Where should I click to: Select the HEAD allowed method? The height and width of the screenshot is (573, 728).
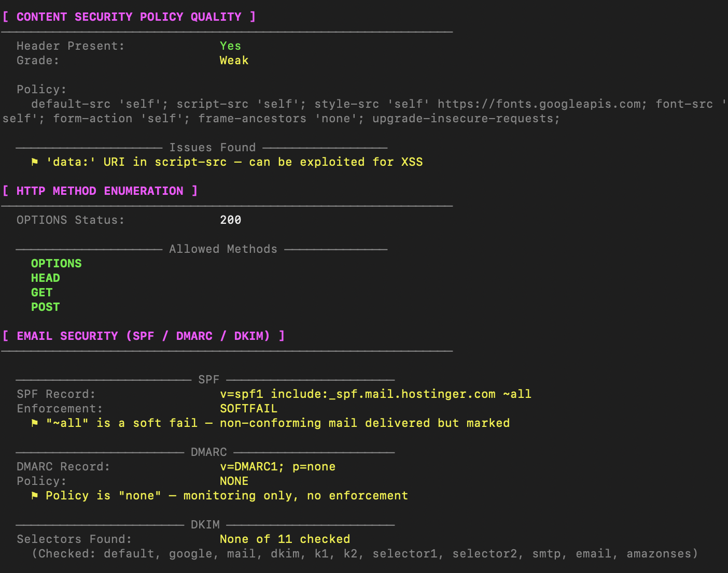pyautogui.click(x=45, y=278)
